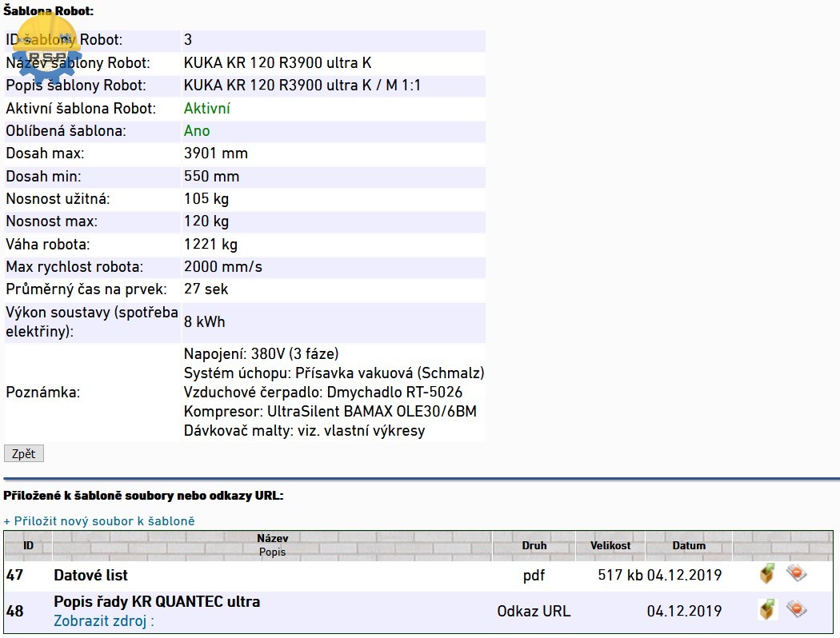Click the 517 kb size value

point(620,576)
